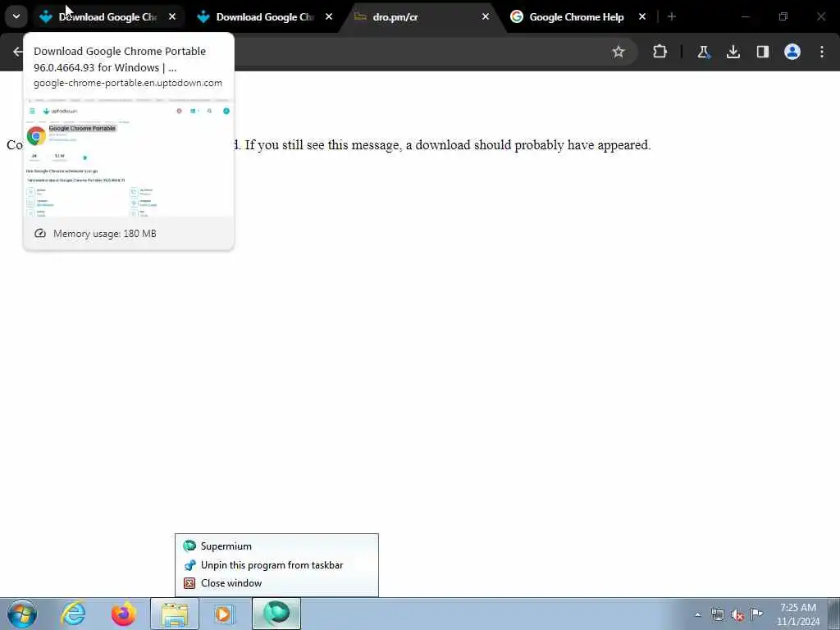Close the dro.pm/cr tab
This screenshot has width=840, height=630.
click(x=486, y=16)
